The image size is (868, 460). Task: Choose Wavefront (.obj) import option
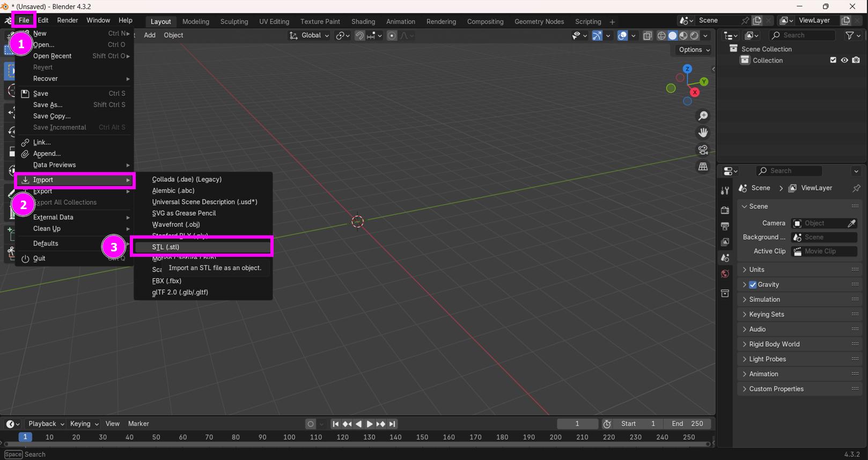pyautogui.click(x=203, y=225)
